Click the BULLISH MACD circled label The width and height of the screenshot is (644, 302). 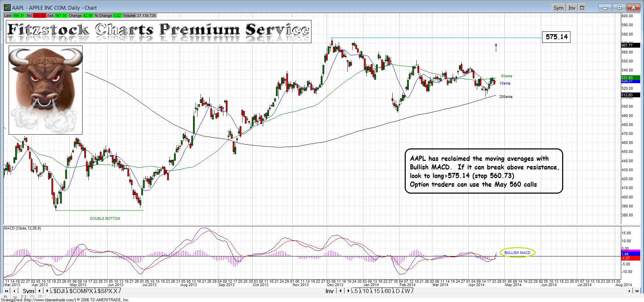pyautogui.click(x=517, y=253)
